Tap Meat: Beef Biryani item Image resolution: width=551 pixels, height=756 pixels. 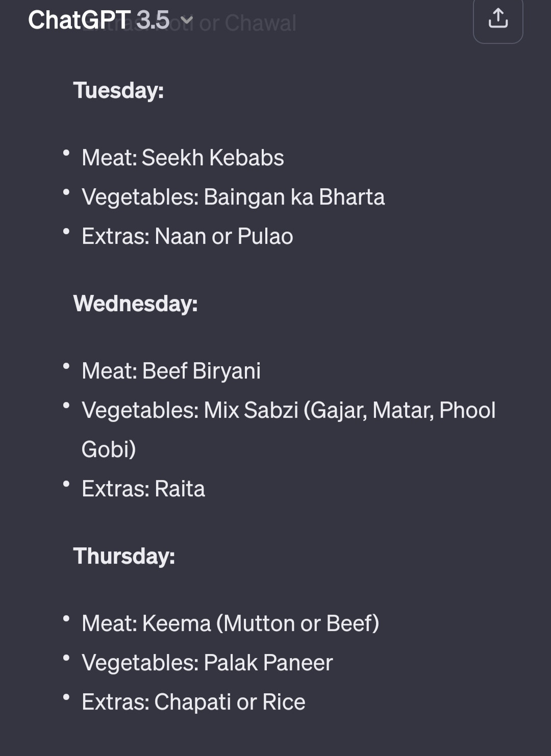pos(171,371)
